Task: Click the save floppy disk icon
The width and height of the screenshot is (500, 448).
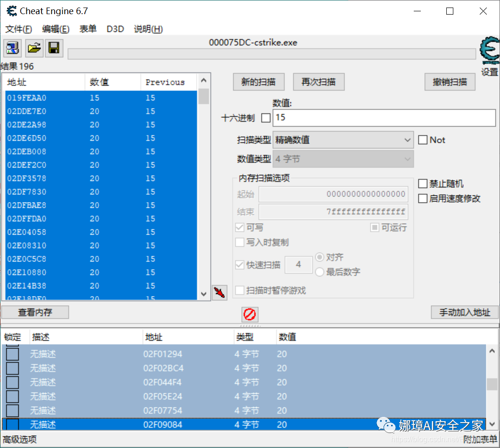Action: pos(54,48)
